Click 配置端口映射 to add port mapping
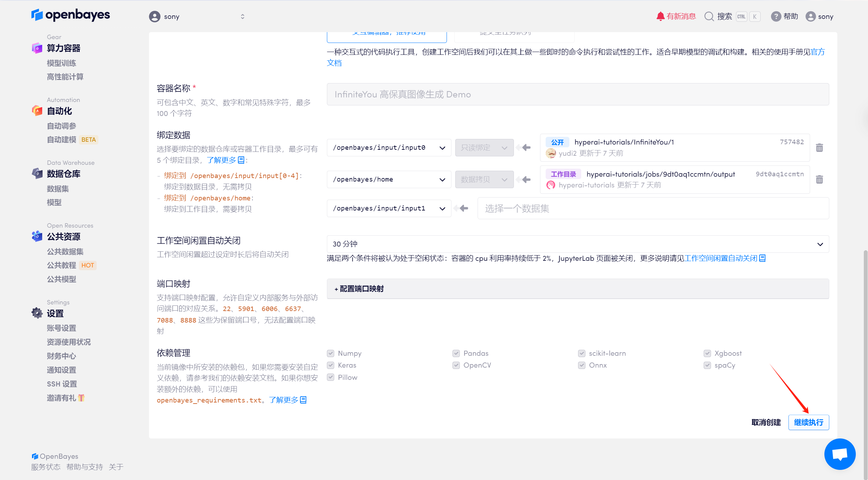 point(359,289)
